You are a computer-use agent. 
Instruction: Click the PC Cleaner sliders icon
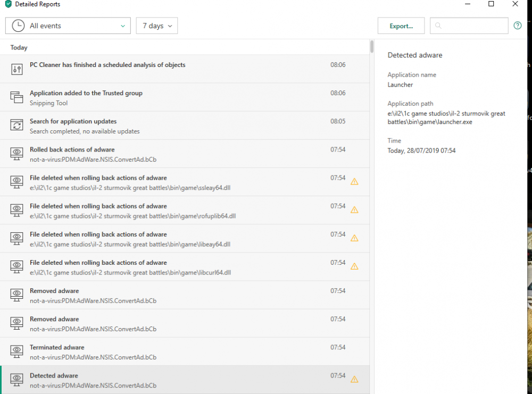(17, 69)
